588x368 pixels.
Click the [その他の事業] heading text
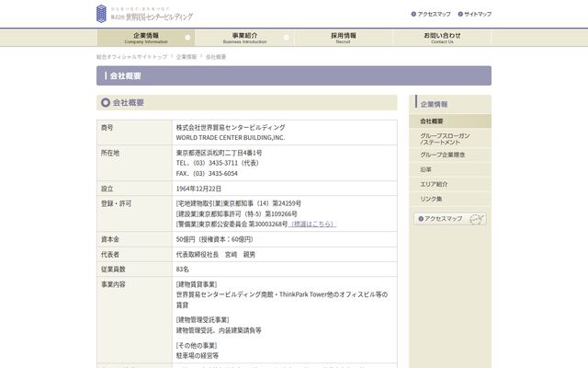[197, 346]
